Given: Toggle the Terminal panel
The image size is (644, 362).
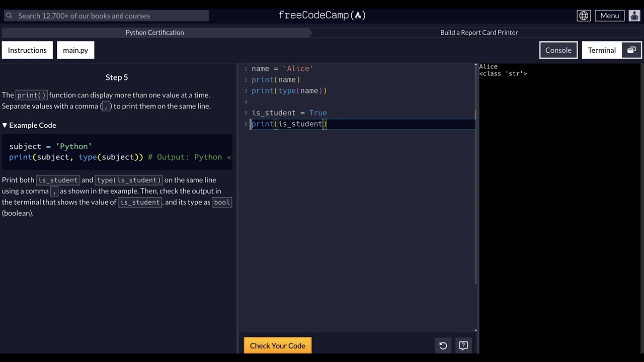Looking at the screenshot, I should click(x=602, y=50).
